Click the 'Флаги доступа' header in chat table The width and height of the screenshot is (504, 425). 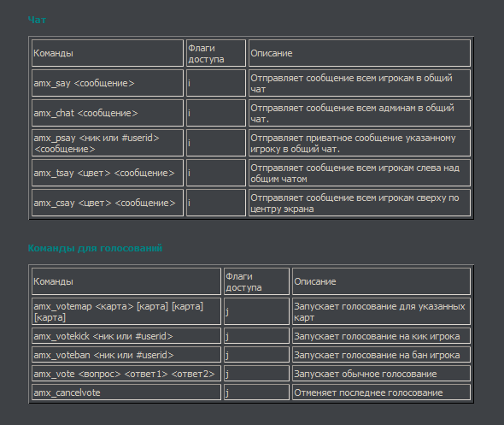point(216,53)
